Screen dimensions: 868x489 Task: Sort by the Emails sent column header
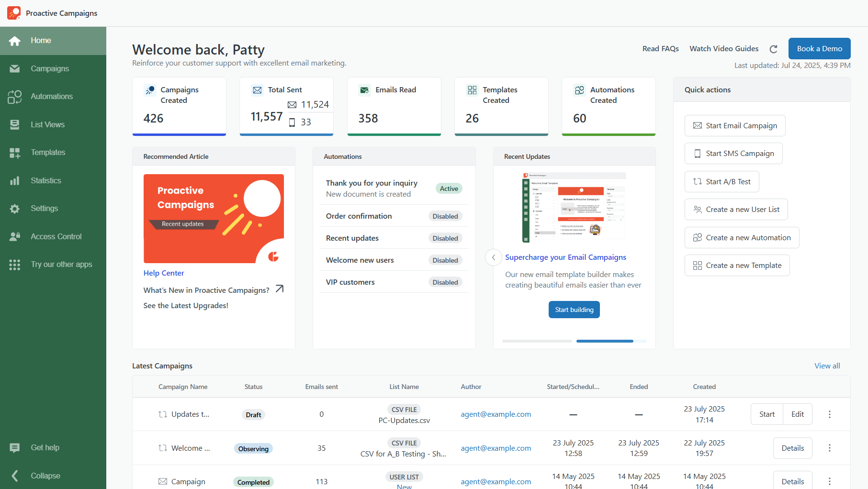(321, 387)
